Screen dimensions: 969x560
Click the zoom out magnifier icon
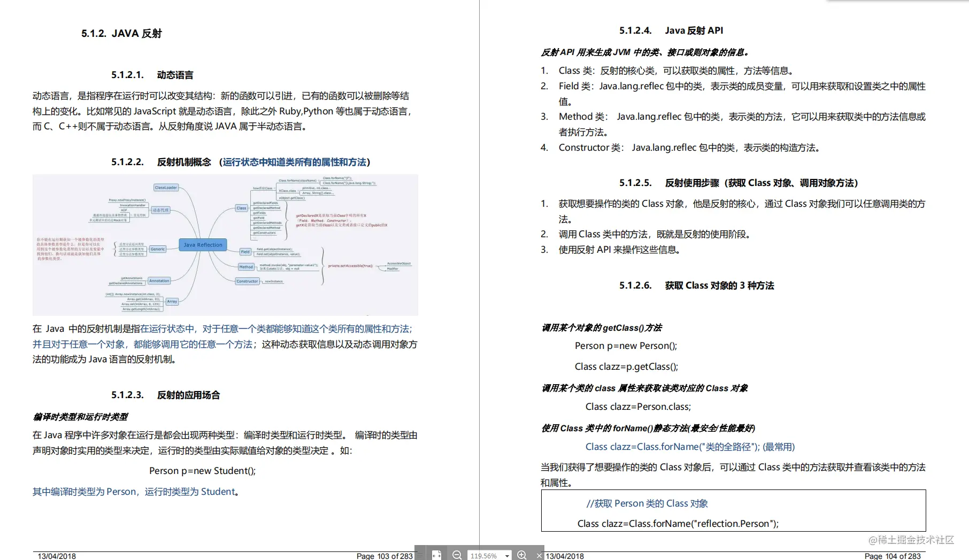pyautogui.click(x=457, y=555)
